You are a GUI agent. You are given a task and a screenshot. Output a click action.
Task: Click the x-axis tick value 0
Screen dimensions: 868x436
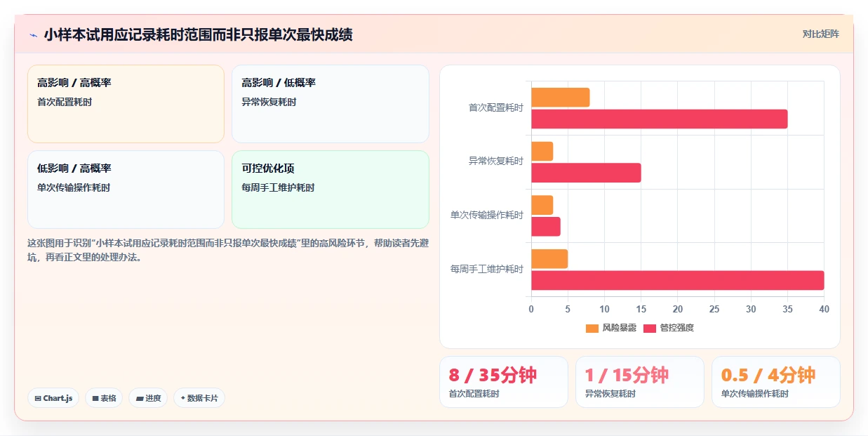[x=531, y=309]
